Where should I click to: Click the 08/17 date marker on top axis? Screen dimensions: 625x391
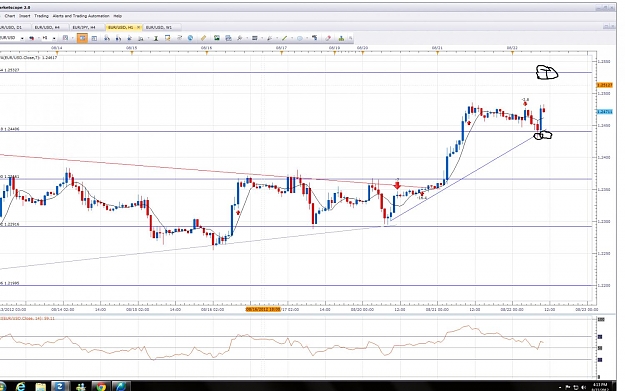(281, 47)
